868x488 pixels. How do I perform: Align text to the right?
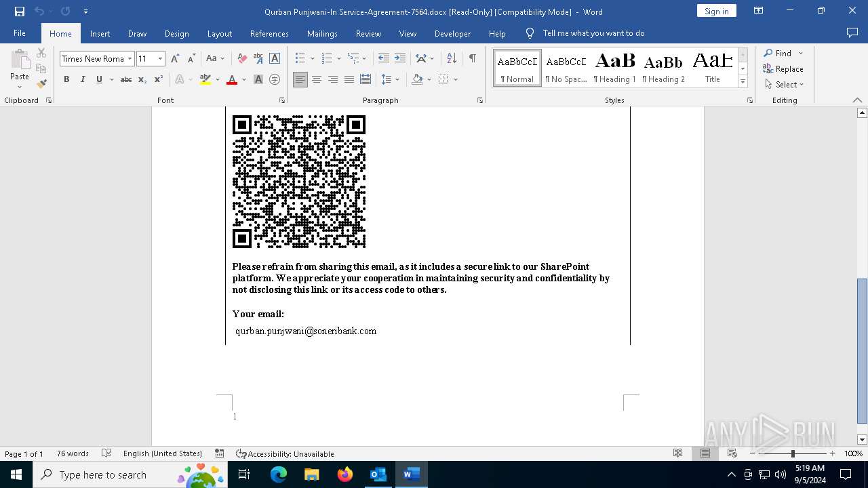tap(333, 80)
